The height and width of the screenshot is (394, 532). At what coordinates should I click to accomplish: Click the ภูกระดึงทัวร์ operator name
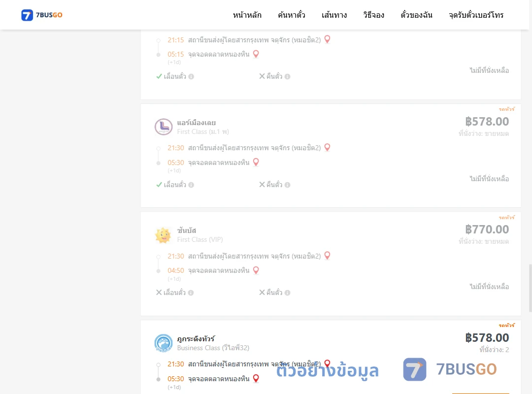click(196, 339)
